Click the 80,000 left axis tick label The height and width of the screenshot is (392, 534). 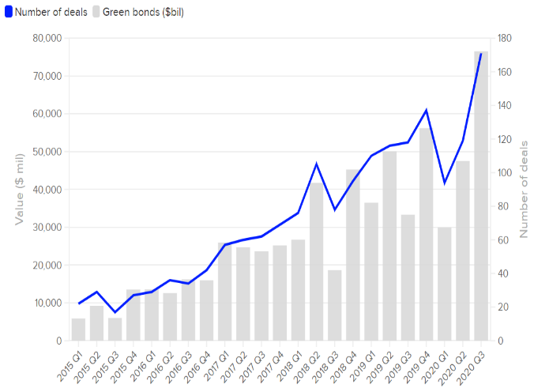[x=47, y=39]
